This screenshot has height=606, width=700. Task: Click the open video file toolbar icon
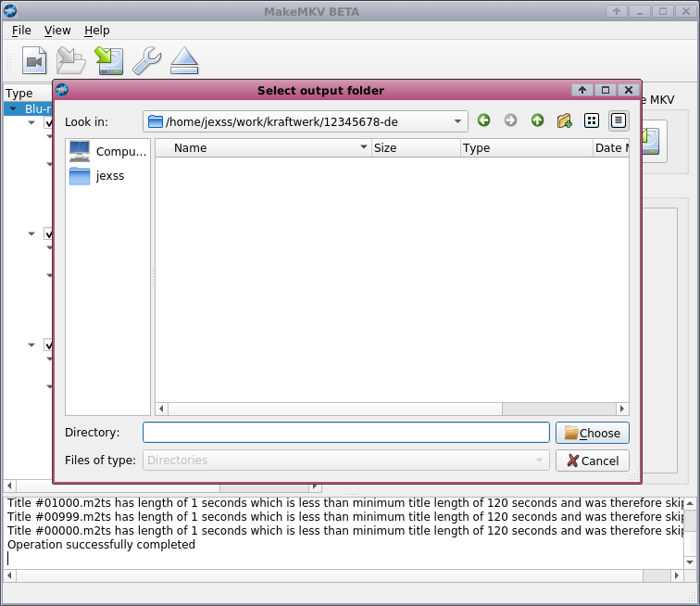(x=34, y=61)
